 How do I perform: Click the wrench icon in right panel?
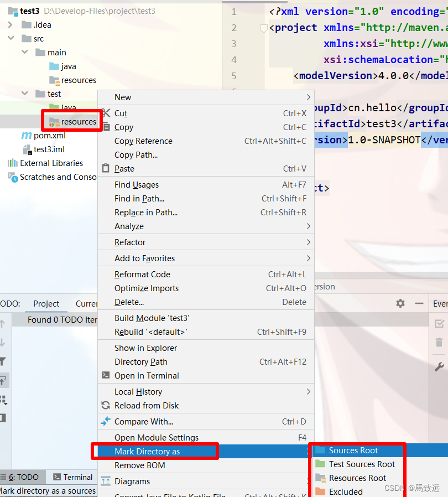[x=439, y=367]
